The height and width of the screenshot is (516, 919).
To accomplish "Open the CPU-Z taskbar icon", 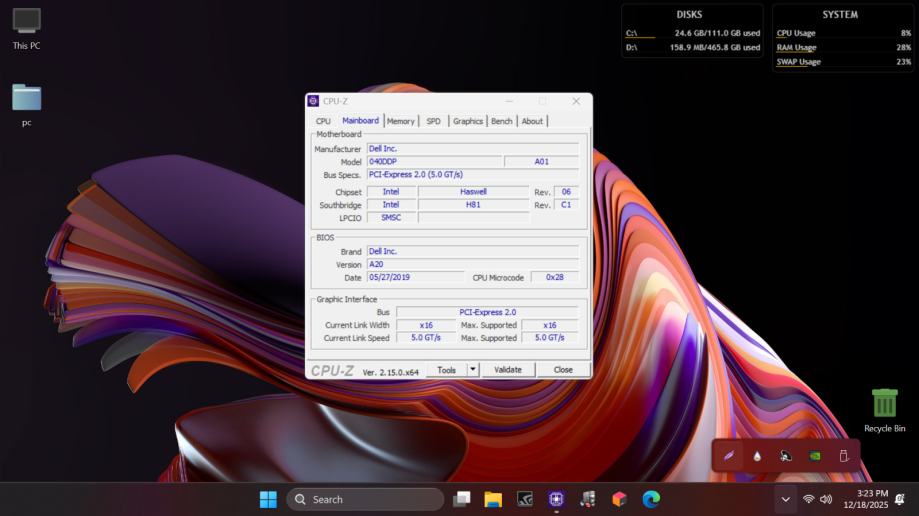I will [x=556, y=499].
